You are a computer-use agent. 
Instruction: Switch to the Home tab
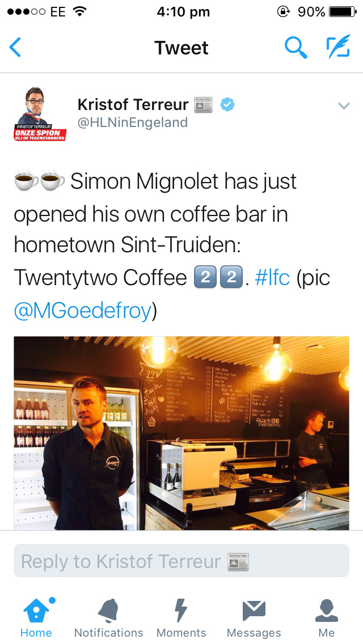(37, 617)
